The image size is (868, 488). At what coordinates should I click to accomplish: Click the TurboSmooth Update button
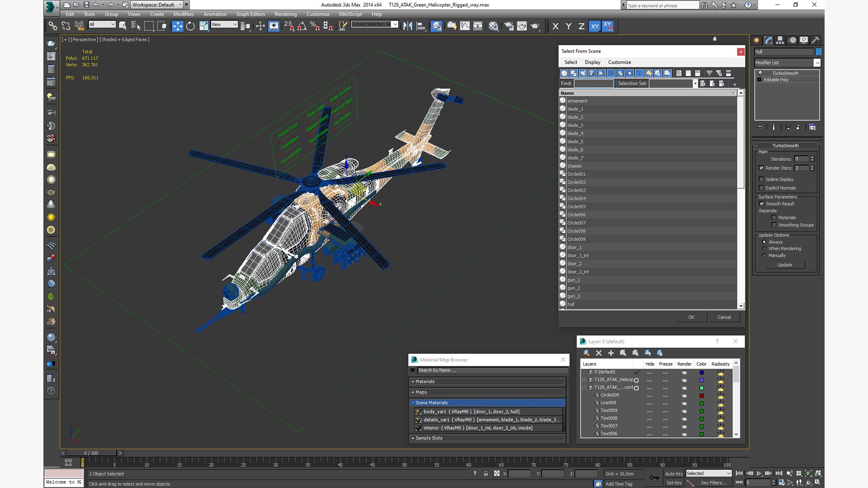pyautogui.click(x=785, y=265)
